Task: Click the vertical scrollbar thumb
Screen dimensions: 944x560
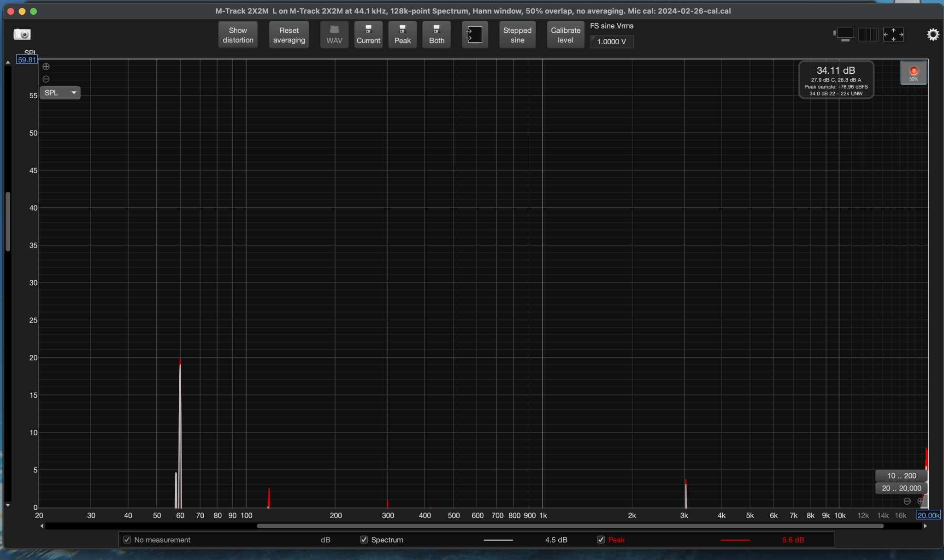Action: click(8, 221)
